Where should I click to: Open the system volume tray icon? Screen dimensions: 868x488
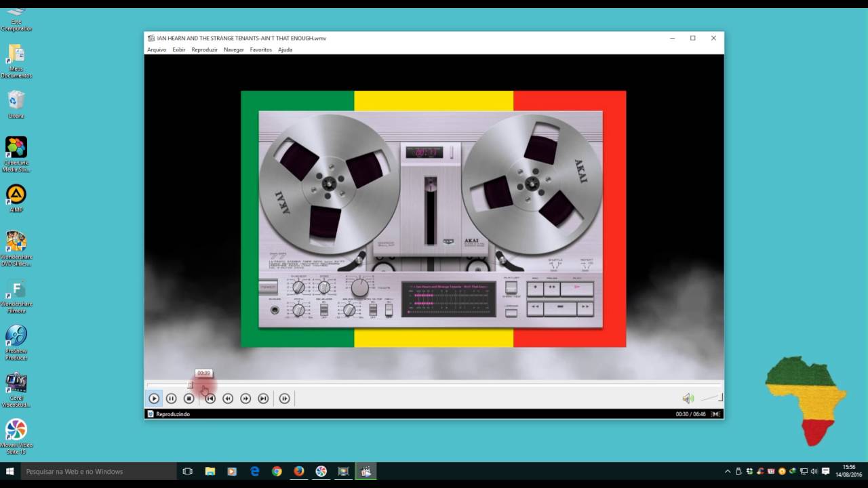pyautogui.click(x=814, y=471)
